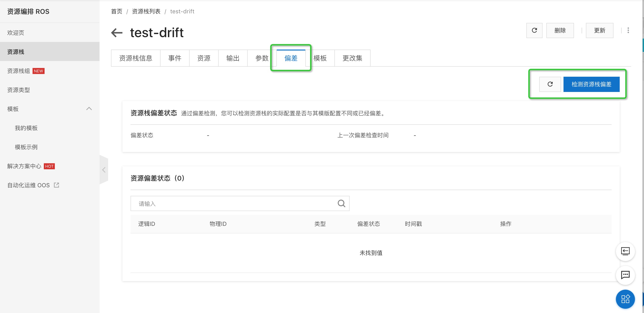This screenshot has height=313, width=644.
Task: Switch to the 参数 tab
Action: pyautogui.click(x=262, y=58)
